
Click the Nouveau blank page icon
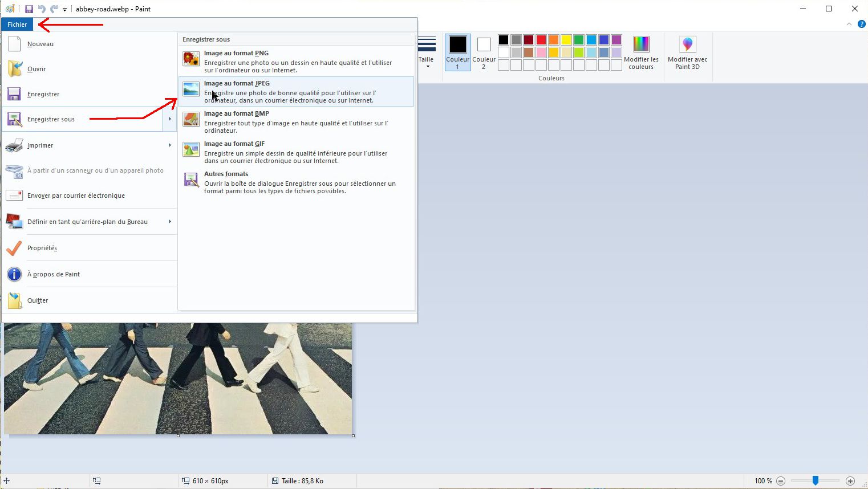(x=14, y=44)
